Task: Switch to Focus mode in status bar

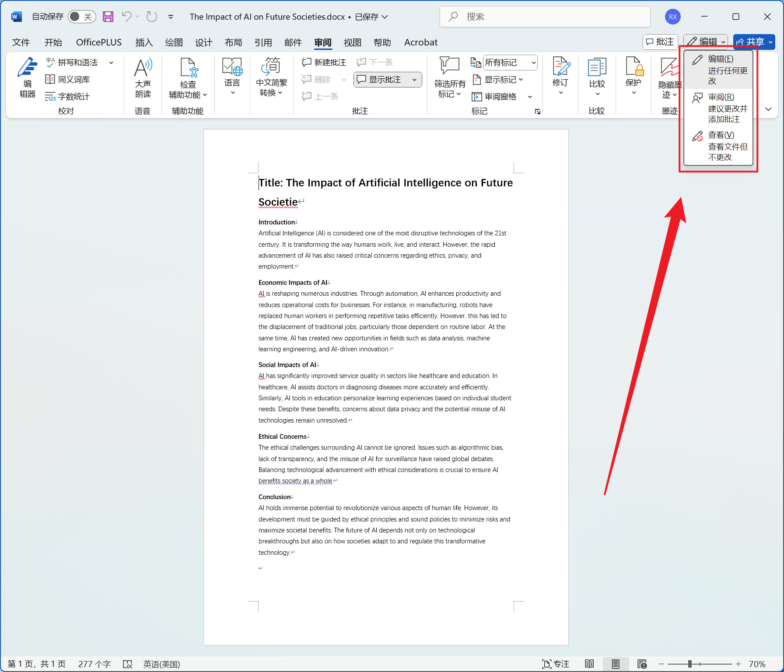Action: [556, 664]
